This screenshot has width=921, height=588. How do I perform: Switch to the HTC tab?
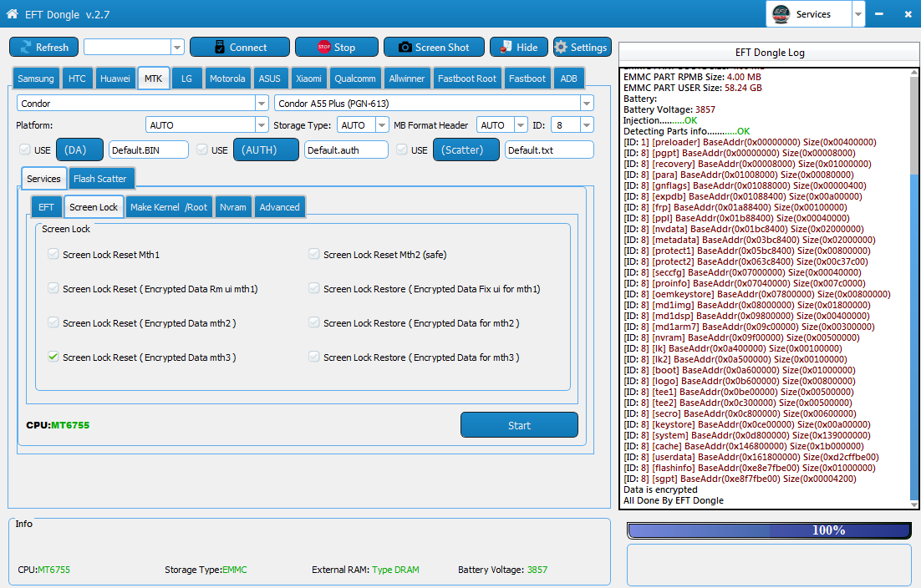pyautogui.click(x=77, y=78)
